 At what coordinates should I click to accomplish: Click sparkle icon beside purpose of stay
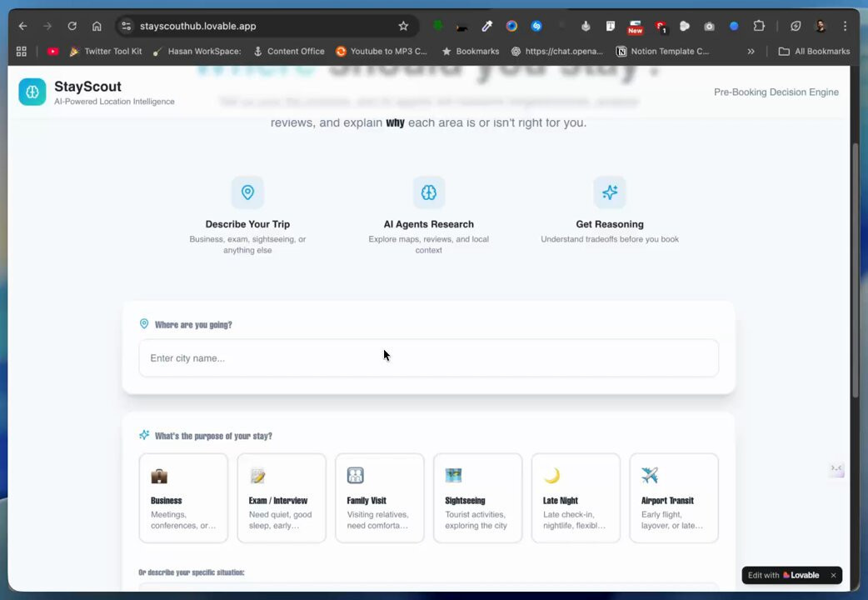click(x=144, y=436)
